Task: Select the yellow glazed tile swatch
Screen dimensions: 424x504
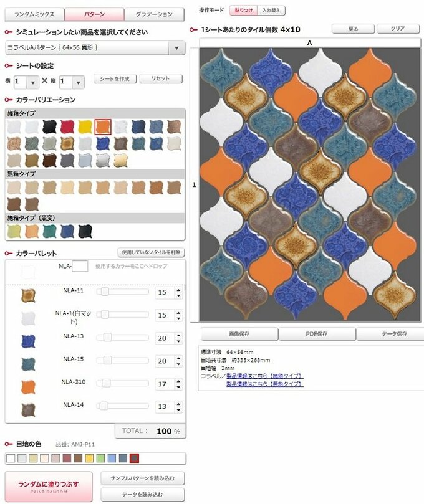Action: [85, 126]
